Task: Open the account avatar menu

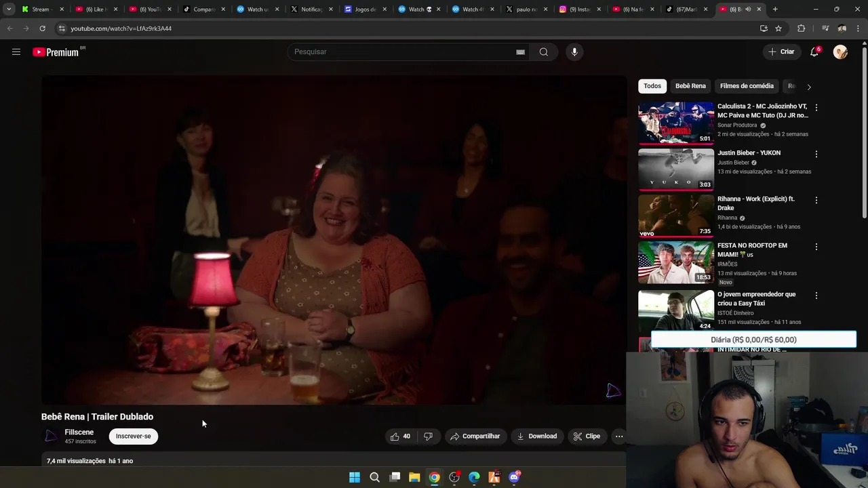Action: coord(840,52)
